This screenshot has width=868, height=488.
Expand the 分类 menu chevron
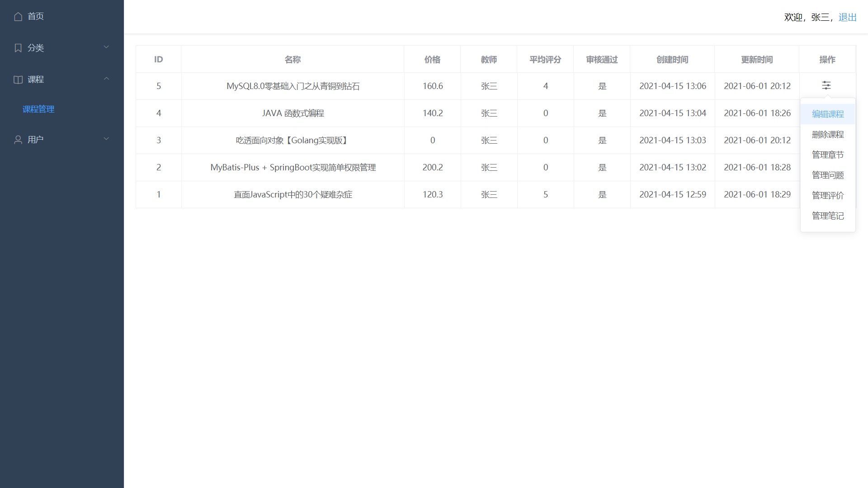(106, 47)
